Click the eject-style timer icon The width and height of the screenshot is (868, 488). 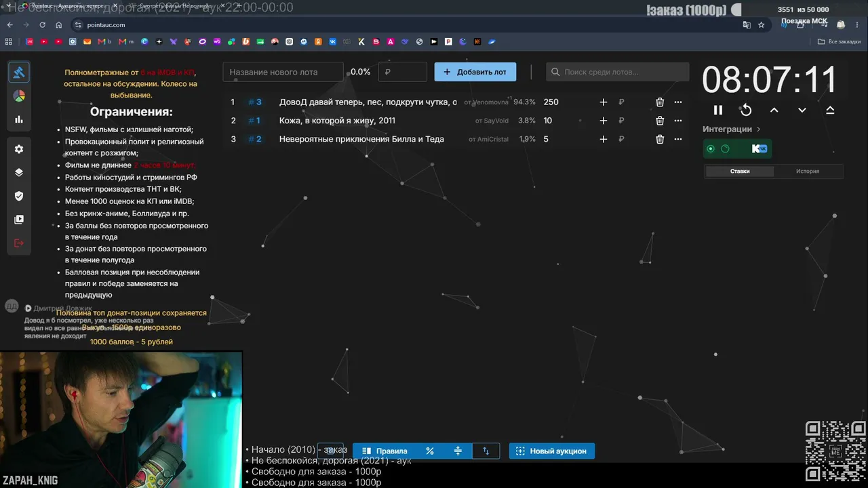(830, 110)
